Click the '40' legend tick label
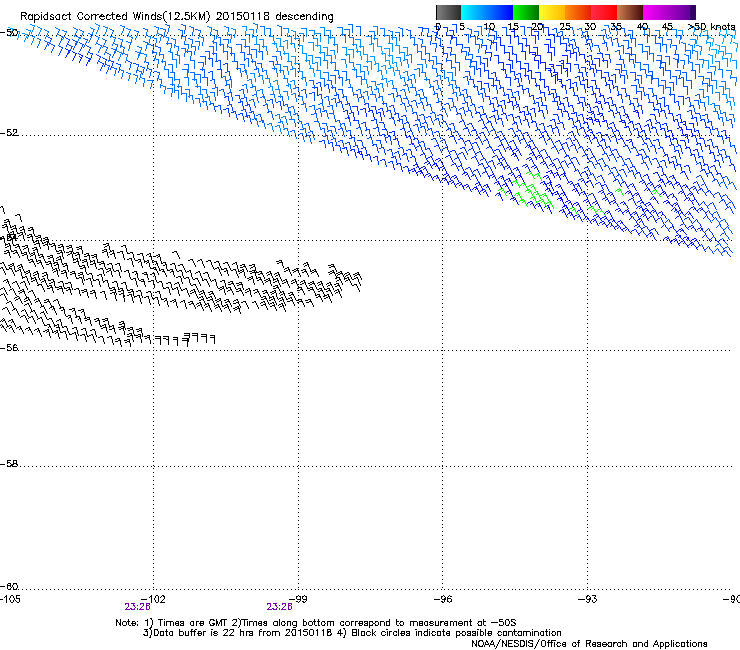Screen dimensions: 740x650 tap(642, 27)
